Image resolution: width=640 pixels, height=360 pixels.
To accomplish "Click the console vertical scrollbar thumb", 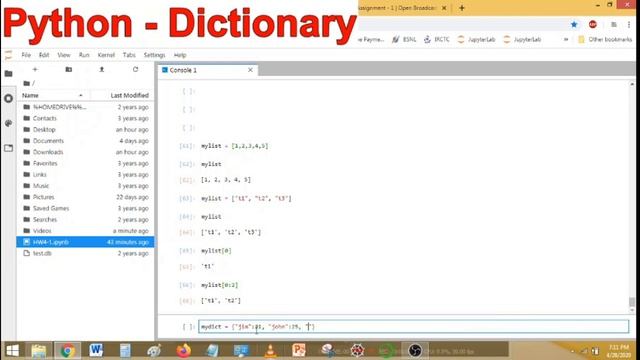I will (x=632, y=302).
